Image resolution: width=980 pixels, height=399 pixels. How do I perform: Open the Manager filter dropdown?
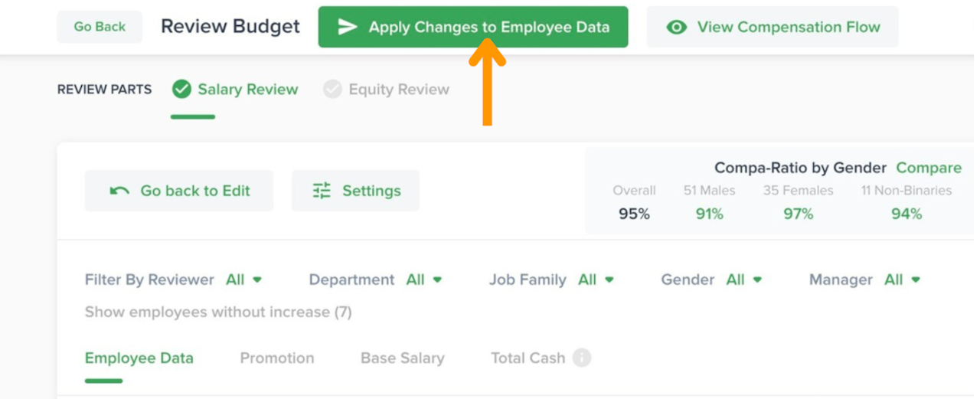click(x=903, y=280)
